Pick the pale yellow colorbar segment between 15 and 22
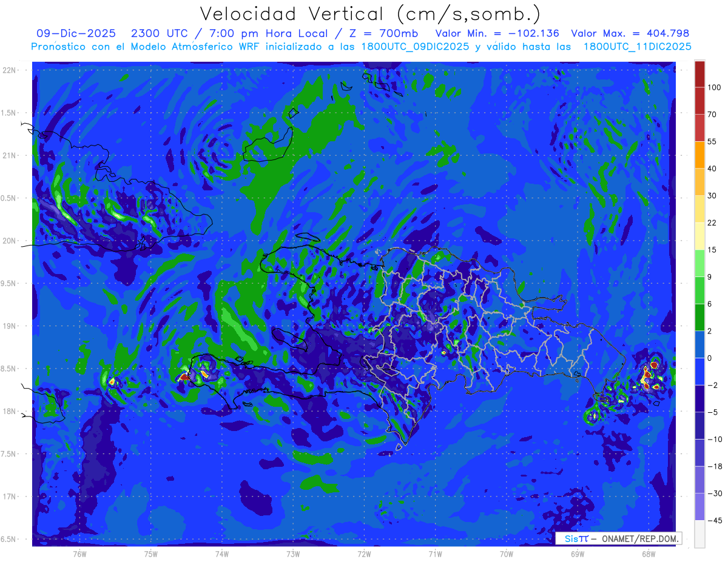The width and height of the screenshot is (728, 562). [699, 236]
